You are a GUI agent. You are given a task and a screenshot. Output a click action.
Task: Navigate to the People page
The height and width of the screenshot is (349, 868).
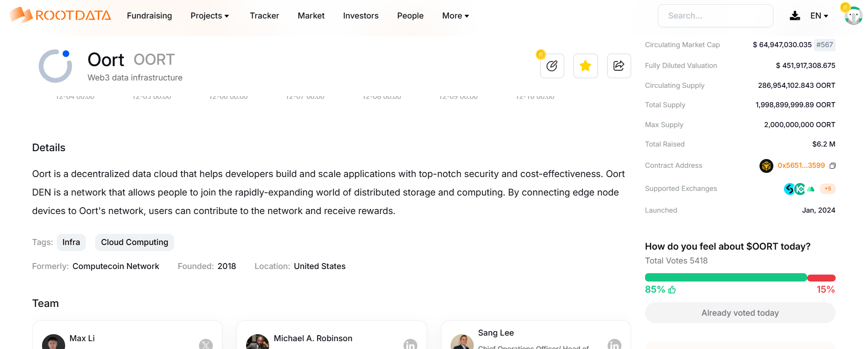[x=410, y=16]
